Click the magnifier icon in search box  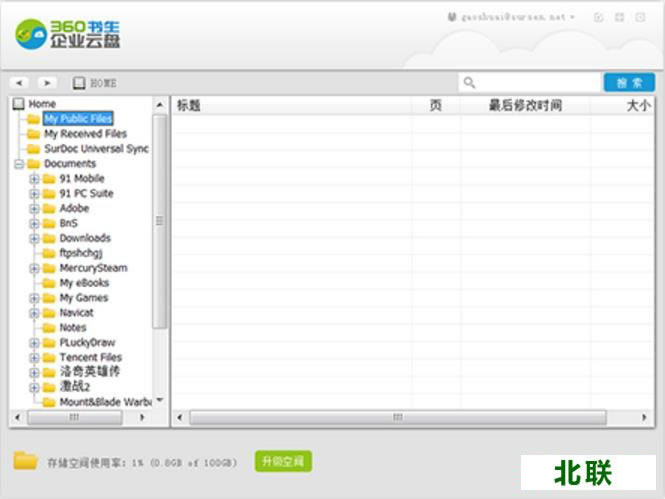(x=470, y=83)
